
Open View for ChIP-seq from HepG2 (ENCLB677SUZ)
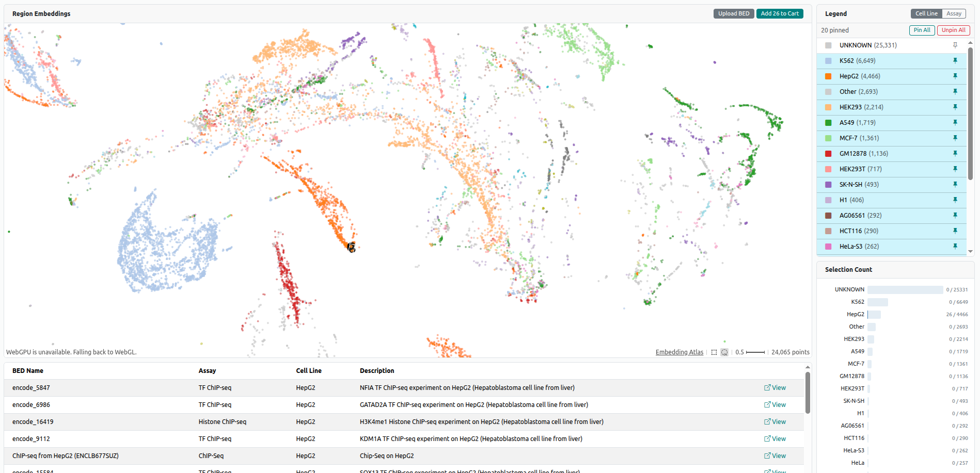pos(775,456)
